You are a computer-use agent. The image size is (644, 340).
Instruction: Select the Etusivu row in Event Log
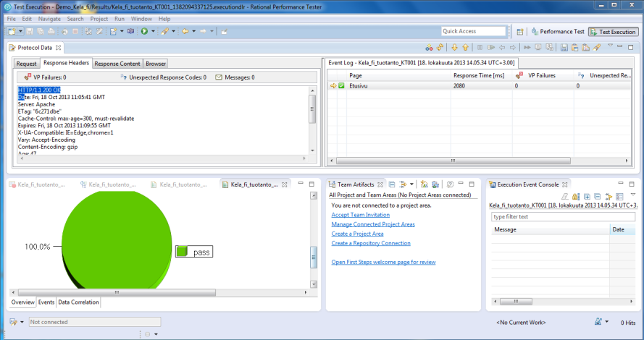coord(479,85)
